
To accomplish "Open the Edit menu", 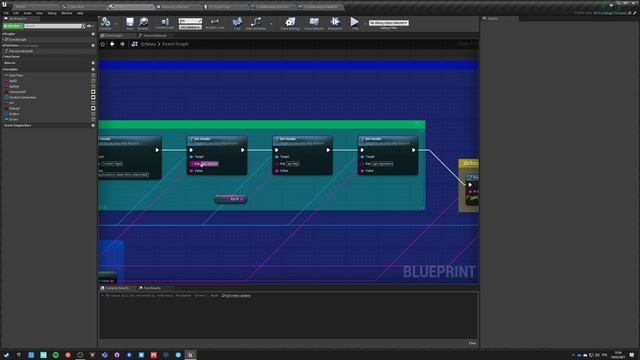I will 16,13.
